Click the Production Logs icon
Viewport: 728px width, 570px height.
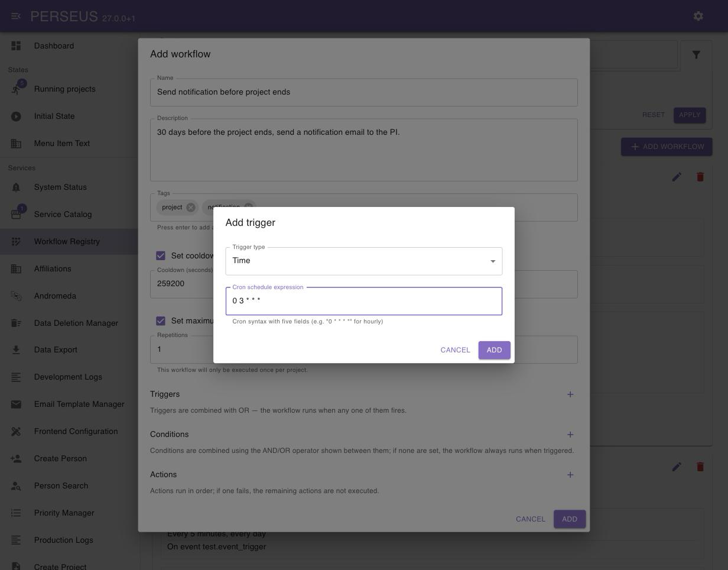16,540
